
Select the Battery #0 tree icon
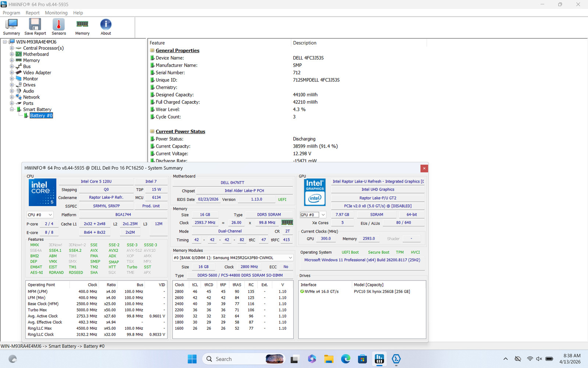(x=26, y=116)
